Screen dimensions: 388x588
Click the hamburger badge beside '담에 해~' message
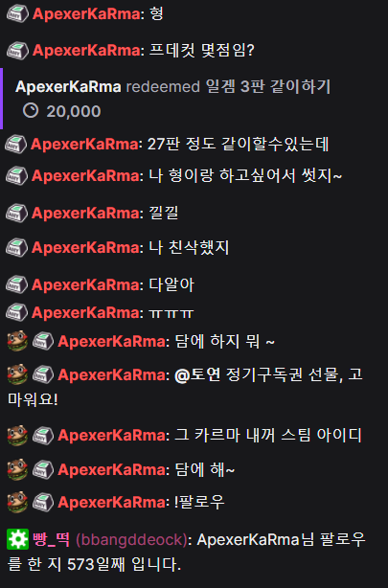point(17,469)
